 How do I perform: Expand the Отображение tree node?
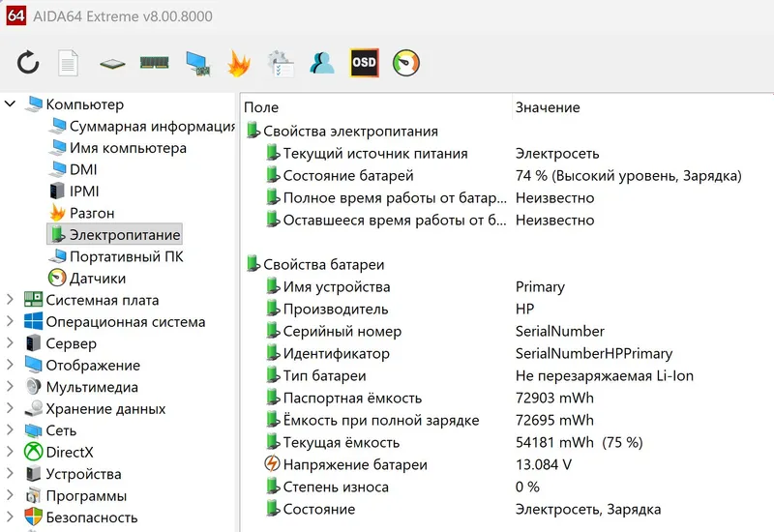(x=10, y=365)
